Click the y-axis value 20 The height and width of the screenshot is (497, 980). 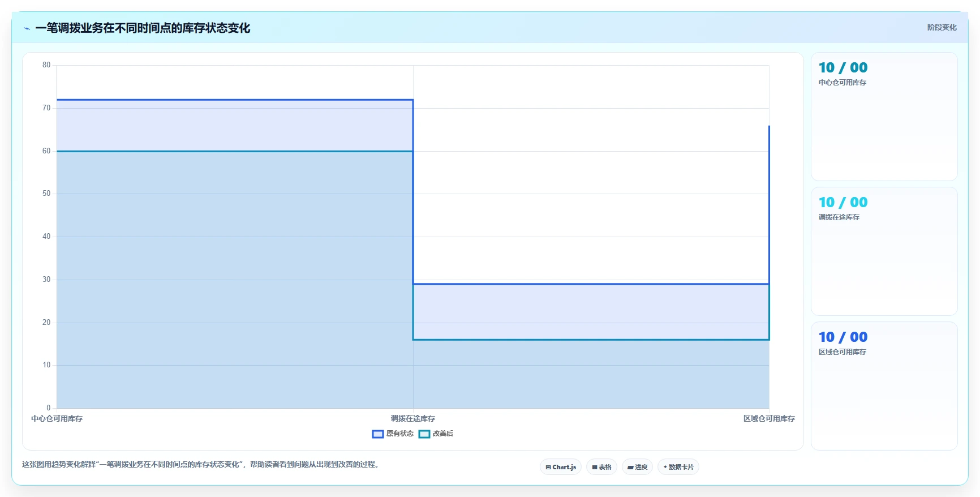tap(46, 323)
